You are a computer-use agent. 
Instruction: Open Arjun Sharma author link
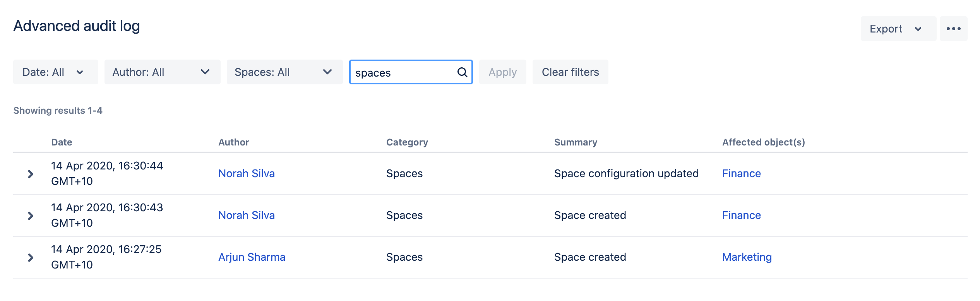pyautogui.click(x=252, y=257)
